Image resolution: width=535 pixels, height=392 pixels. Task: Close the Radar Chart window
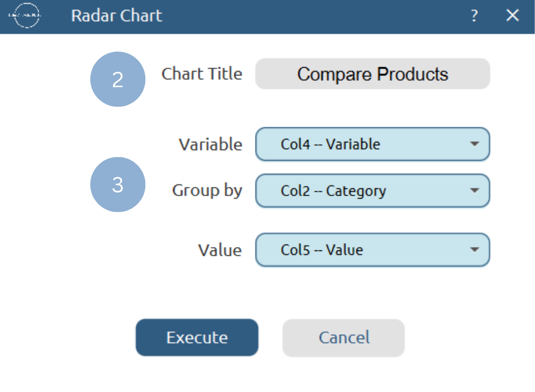click(x=512, y=16)
